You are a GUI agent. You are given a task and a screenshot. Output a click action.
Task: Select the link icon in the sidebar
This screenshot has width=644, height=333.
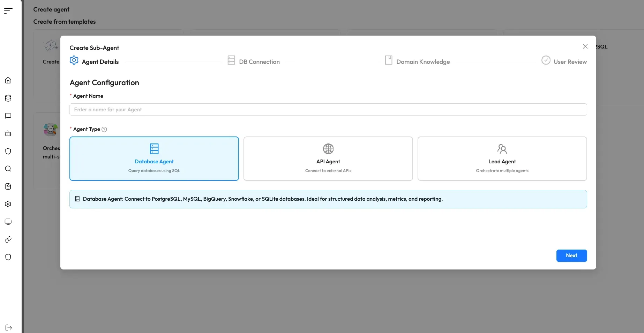click(x=8, y=240)
